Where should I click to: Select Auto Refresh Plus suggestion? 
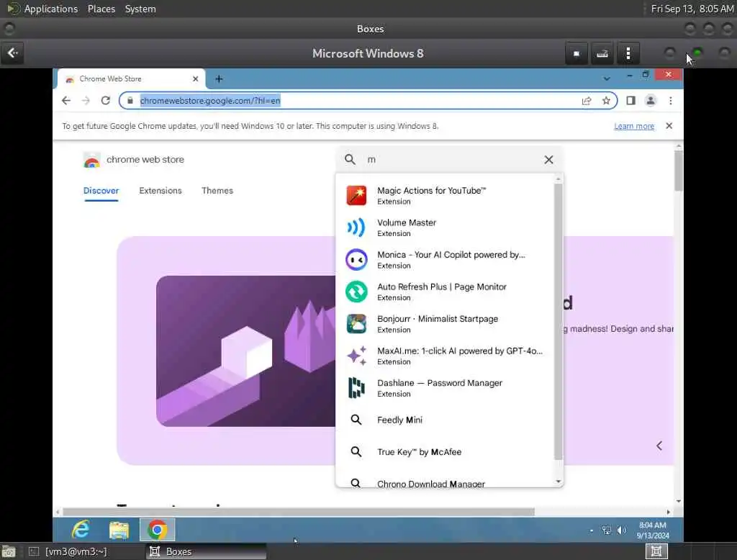446,292
